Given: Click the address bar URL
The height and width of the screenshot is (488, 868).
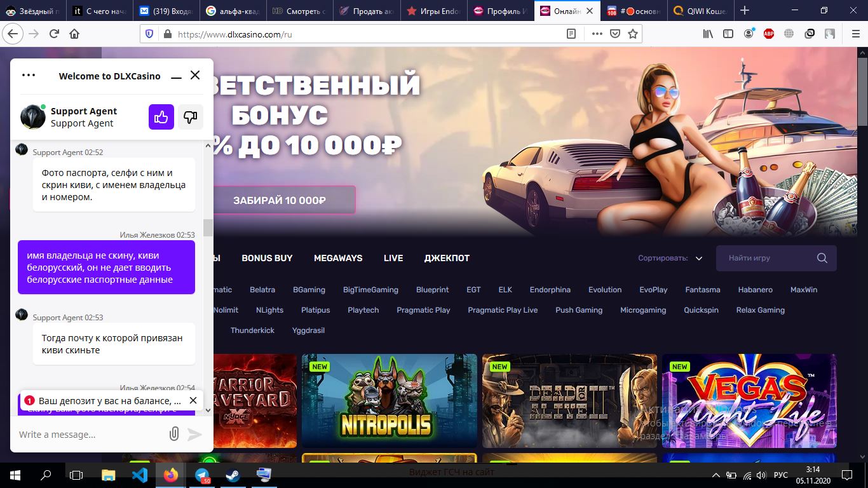Looking at the screenshot, I should pyautogui.click(x=235, y=34).
